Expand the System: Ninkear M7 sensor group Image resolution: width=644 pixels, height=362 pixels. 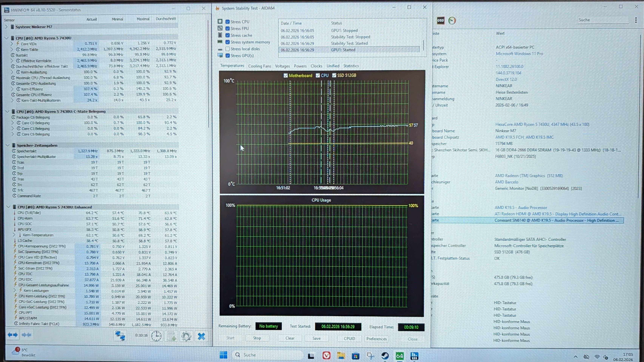coord(6,27)
